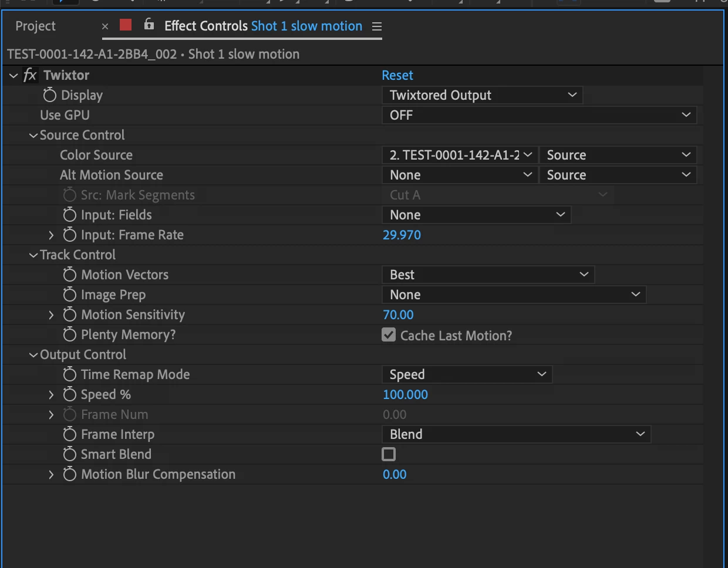Collapse the Output Control group
Viewport: 728px width, 568px height.
(x=33, y=355)
